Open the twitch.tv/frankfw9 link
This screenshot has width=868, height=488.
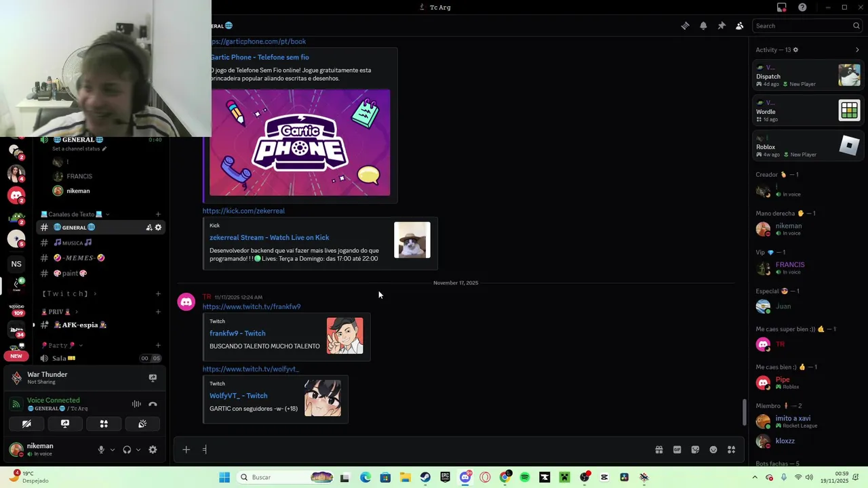click(252, 306)
